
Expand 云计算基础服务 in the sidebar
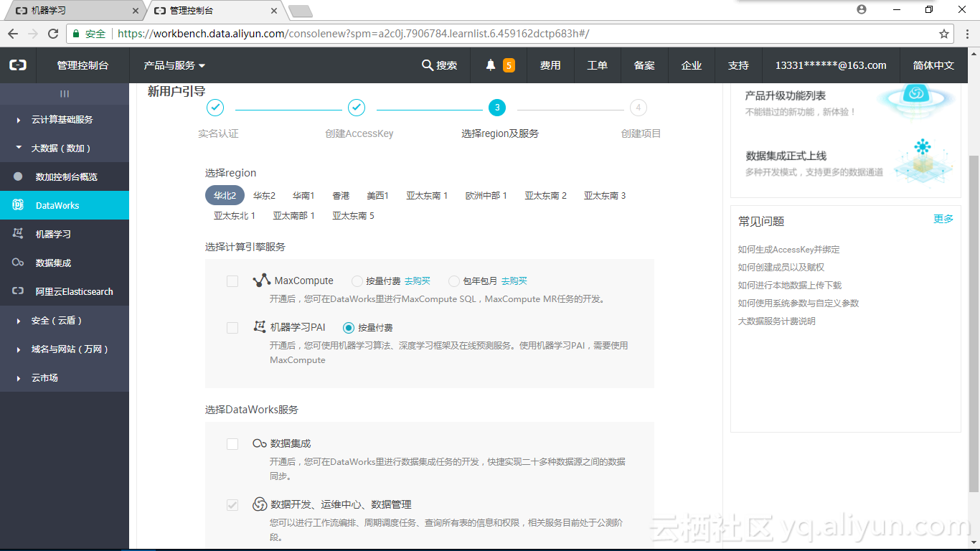[x=65, y=120]
